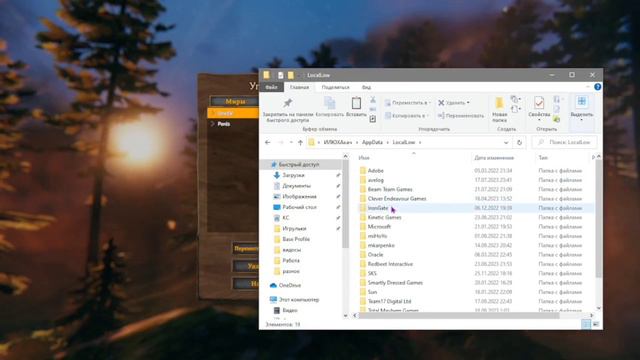Go forward with the right arrow
Screen dimensions: 640x360
pos(280,142)
